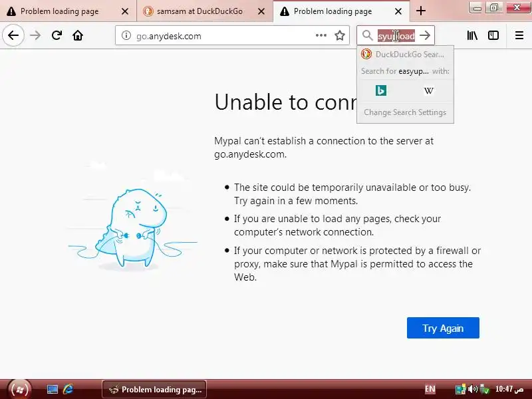Open Change Search Settings
This screenshot has height=399, width=532.
pyautogui.click(x=405, y=112)
